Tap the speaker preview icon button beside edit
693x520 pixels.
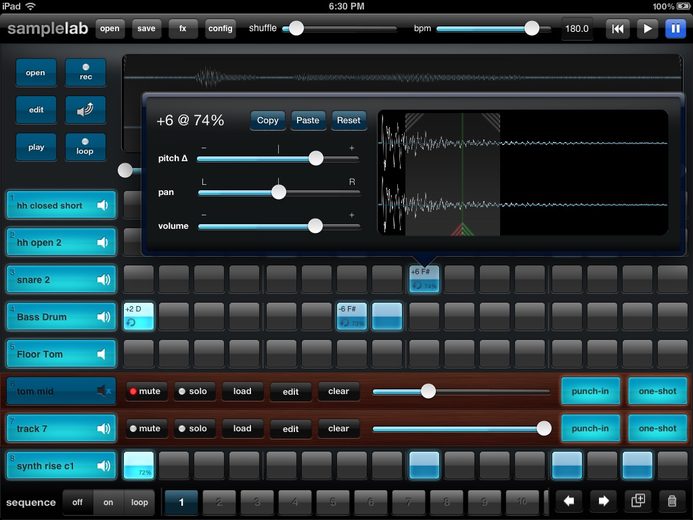(x=85, y=110)
